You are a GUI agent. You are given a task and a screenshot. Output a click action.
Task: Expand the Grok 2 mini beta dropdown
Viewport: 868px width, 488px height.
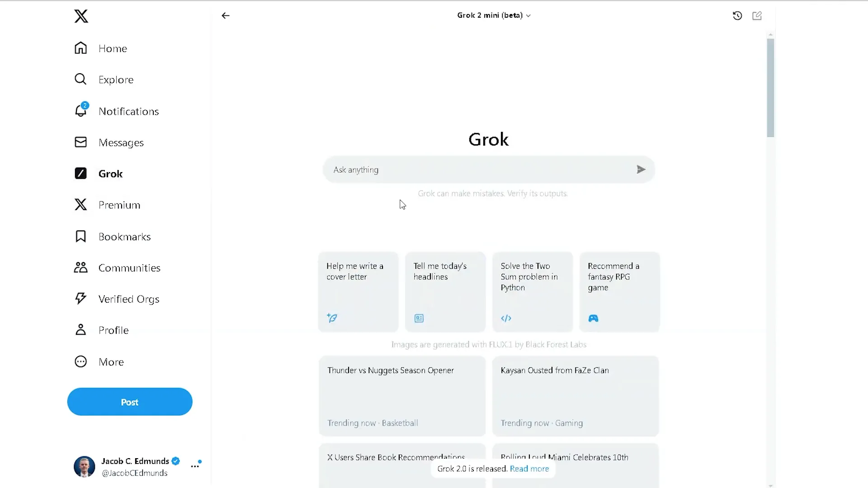pos(493,15)
